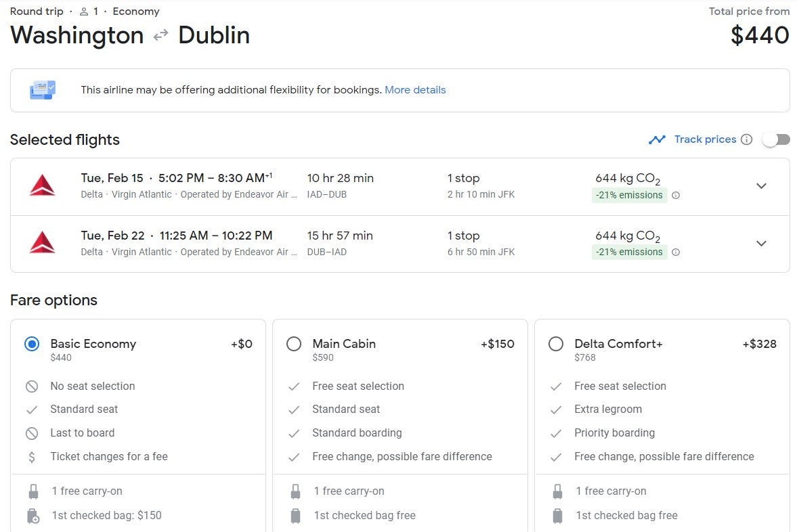Click the $590 Main Cabin price

pyautogui.click(x=323, y=358)
